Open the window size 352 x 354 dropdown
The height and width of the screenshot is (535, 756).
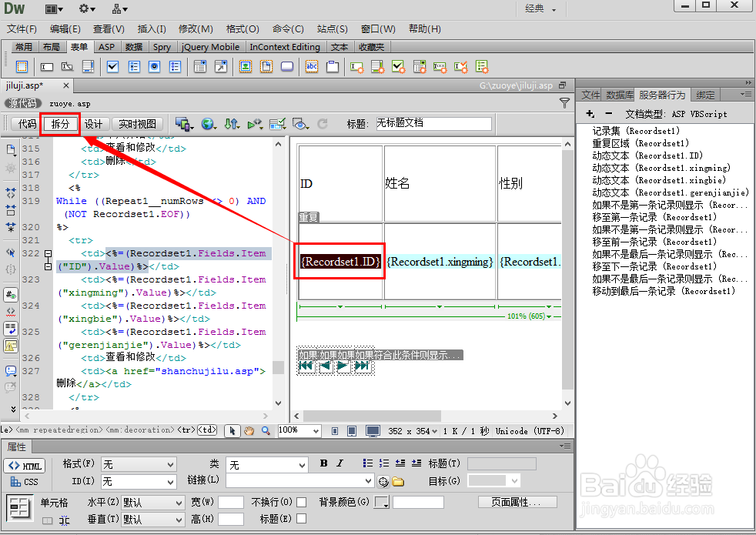(x=413, y=431)
